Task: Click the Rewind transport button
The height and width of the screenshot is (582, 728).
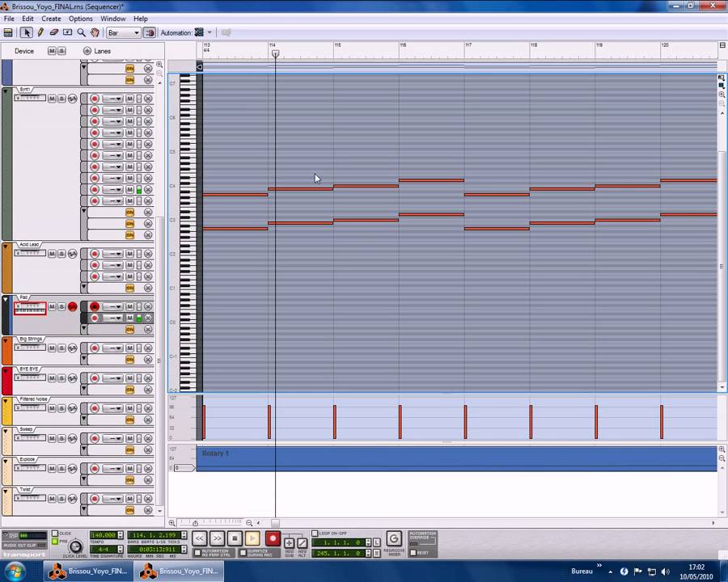Action: click(199, 538)
